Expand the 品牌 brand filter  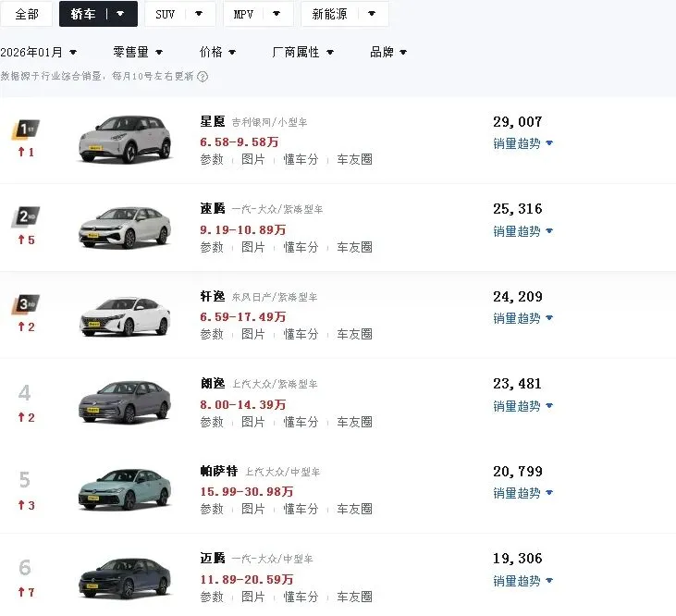[x=388, y=52]
